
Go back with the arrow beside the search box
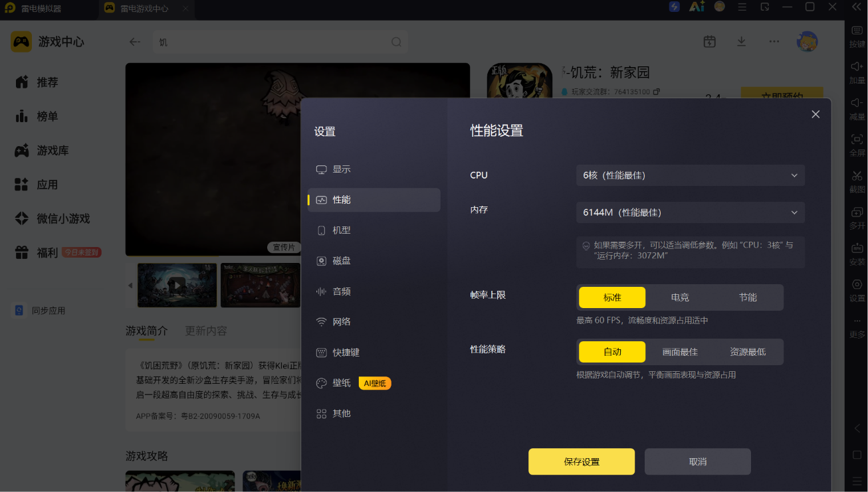coord(135,42)
